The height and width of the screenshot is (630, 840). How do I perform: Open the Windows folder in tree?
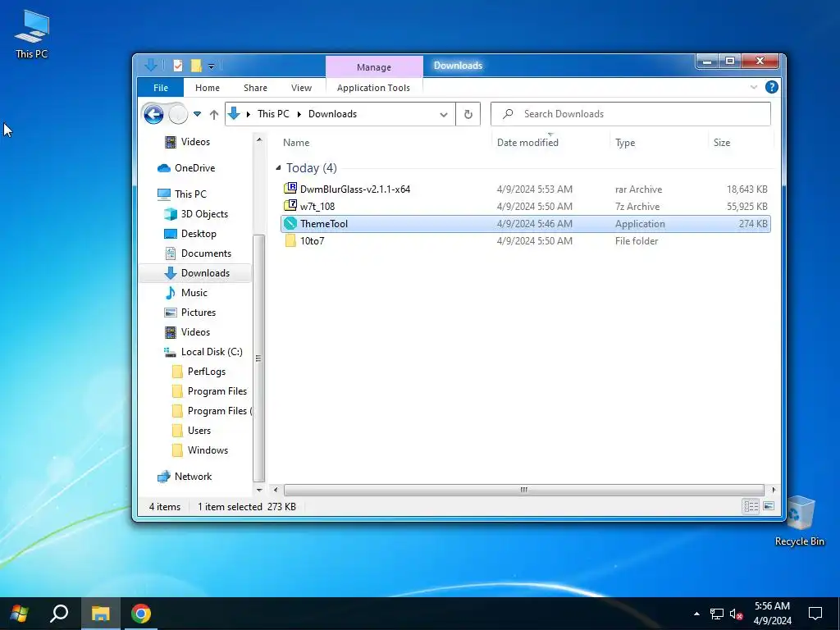pos(208,450)
